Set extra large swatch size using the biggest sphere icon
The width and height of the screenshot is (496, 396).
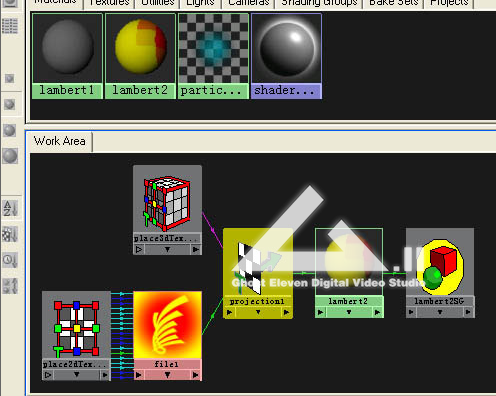click(10, 156)
